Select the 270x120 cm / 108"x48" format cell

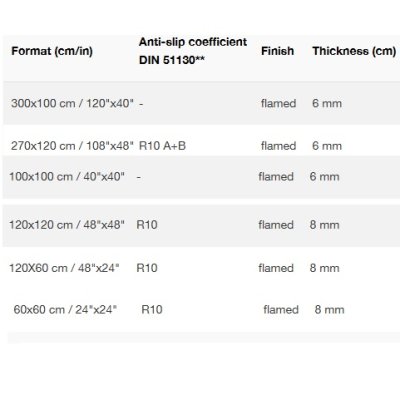[72, 146]
